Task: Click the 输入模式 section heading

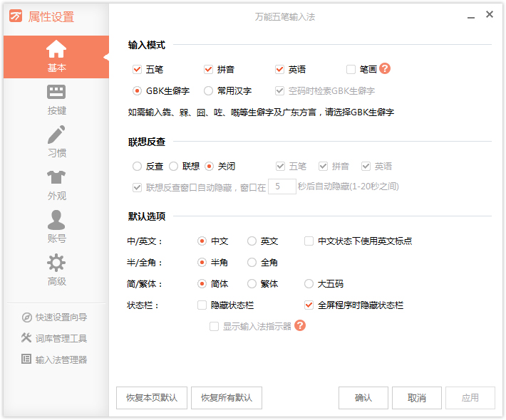Action: pos(147,45)
